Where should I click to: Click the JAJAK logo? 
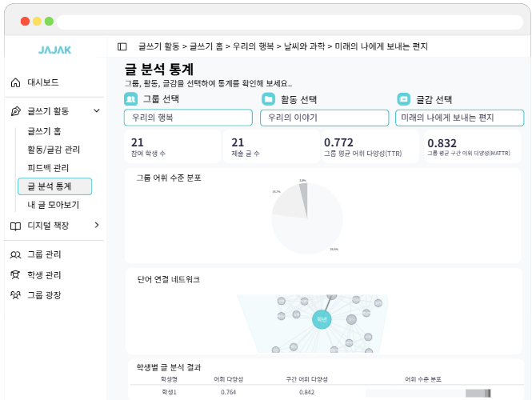[54, 50]
